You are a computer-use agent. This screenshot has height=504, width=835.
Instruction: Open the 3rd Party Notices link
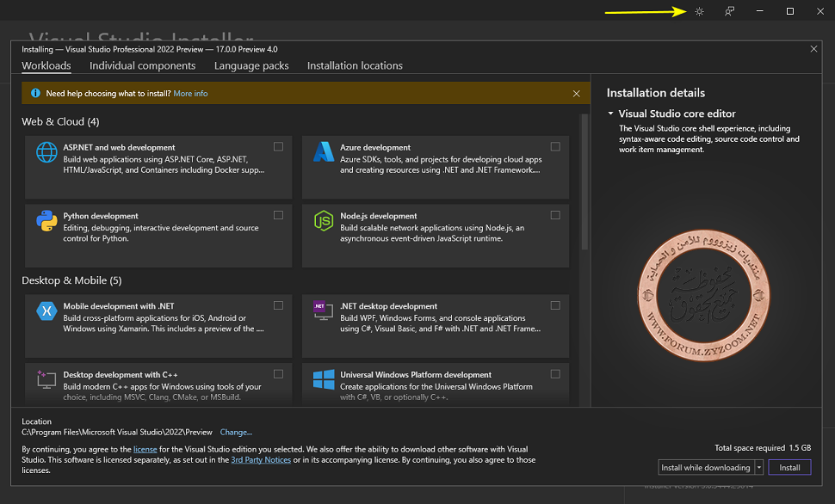pos(261,460)
